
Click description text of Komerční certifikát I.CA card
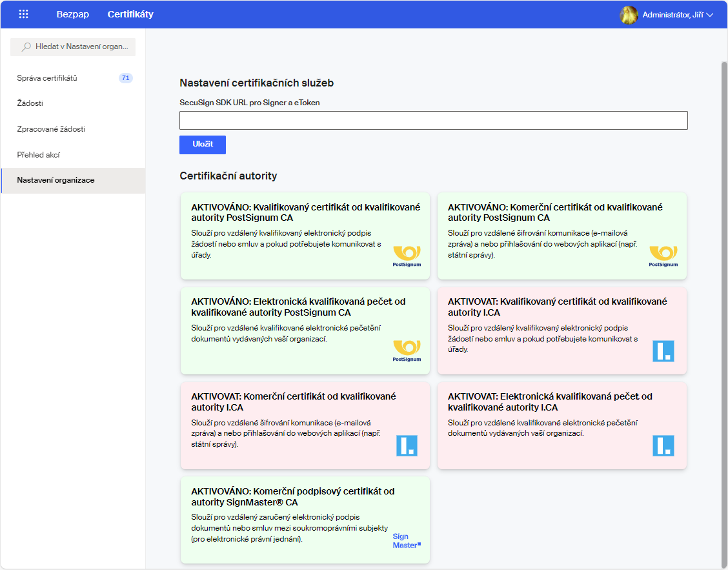(285, 433)
